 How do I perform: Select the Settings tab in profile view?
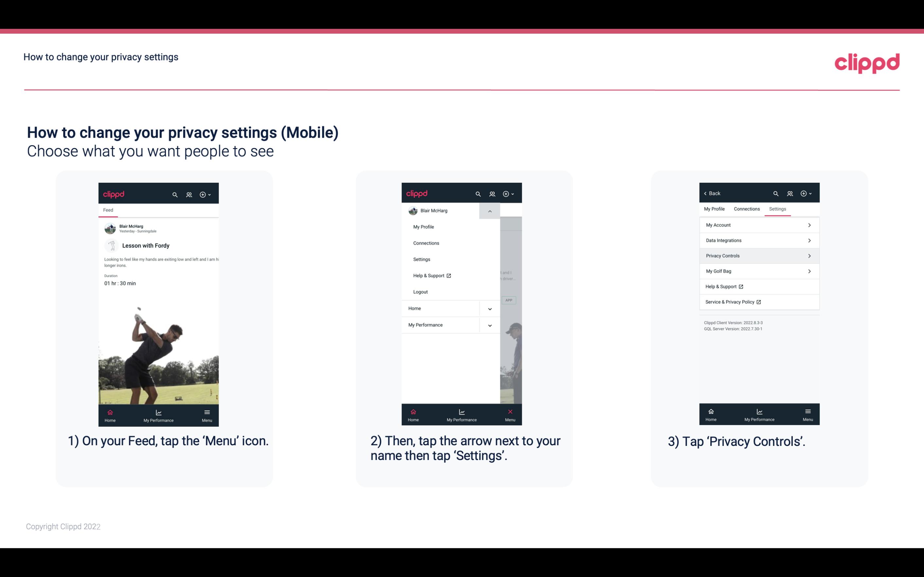[777, 209]
